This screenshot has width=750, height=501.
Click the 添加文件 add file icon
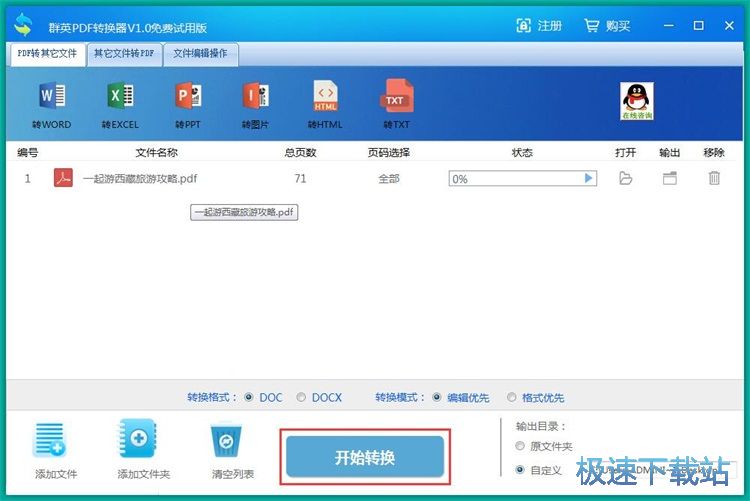tap(50, 440)
